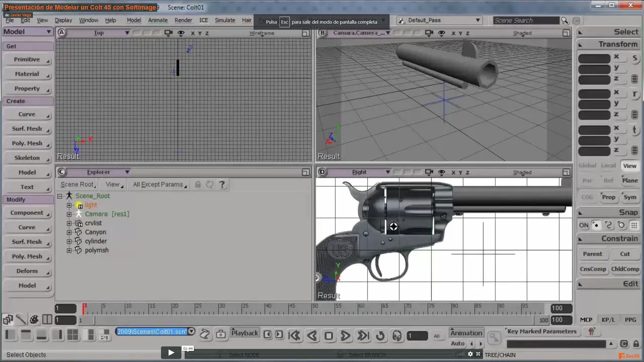Maximize the Explorer panel with its corner icon
Viewport: 644px width, 362px height.
pyautogui.click(x=305, y=172)
